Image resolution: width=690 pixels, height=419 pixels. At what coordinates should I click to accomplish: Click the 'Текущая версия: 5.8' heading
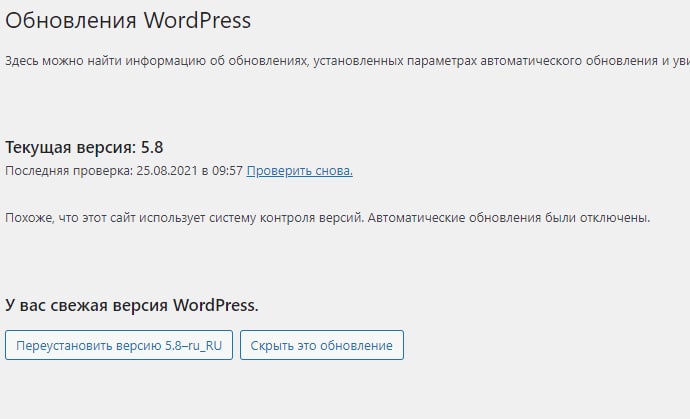tap(84, 147)
